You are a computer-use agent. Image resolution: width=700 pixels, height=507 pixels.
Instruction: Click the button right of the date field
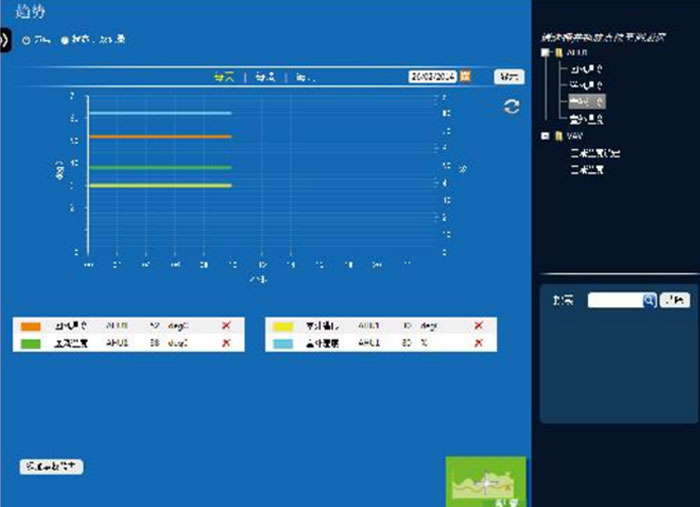[x=508, y=76]
